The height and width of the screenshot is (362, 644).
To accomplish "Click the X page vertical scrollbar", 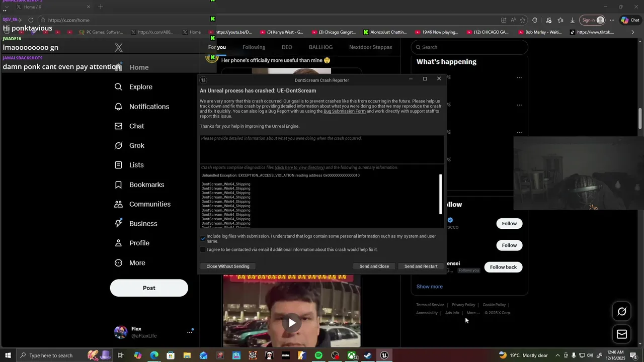I will pyautogui.click(x=640, y=119).
